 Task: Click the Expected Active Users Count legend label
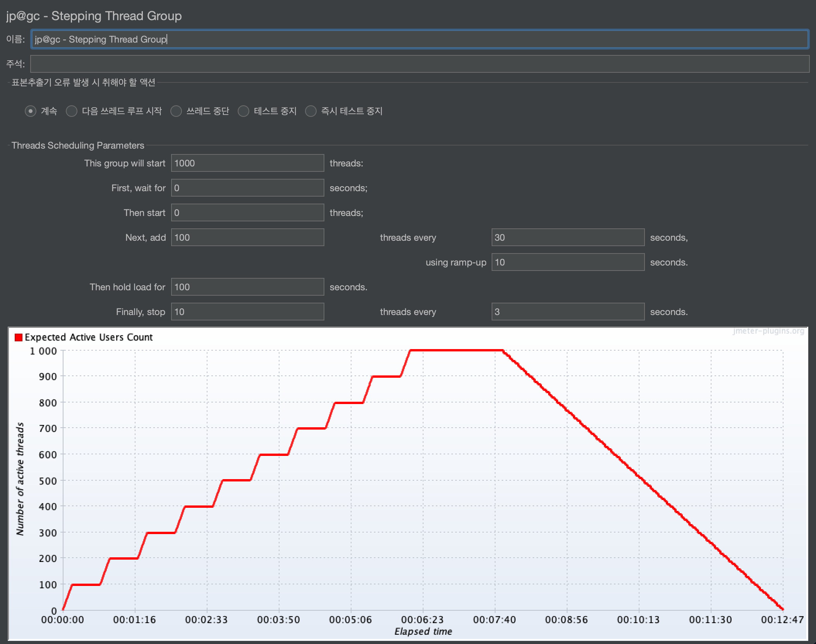[x=89, y=337]
